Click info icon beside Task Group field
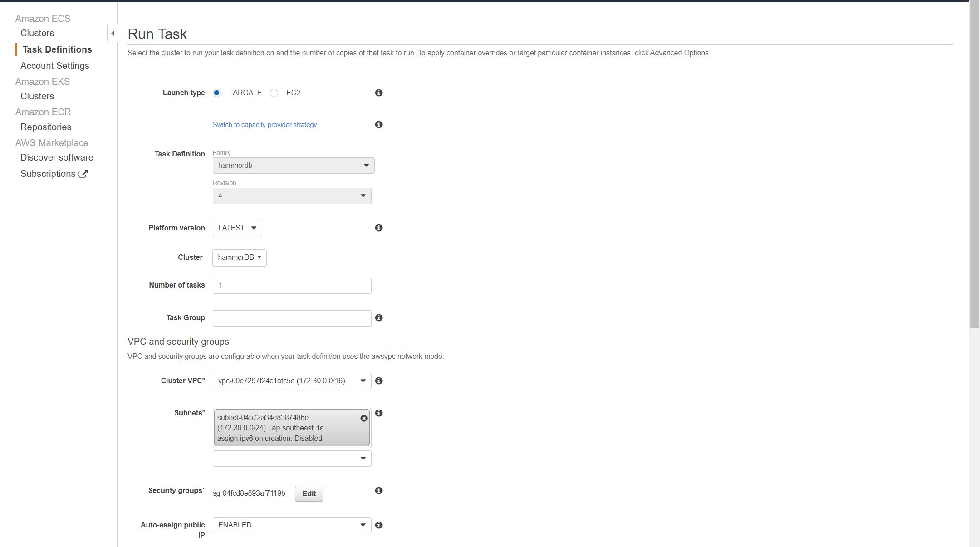Image resolution: width=980 pixels, height=547 pixels. [379, 318]
